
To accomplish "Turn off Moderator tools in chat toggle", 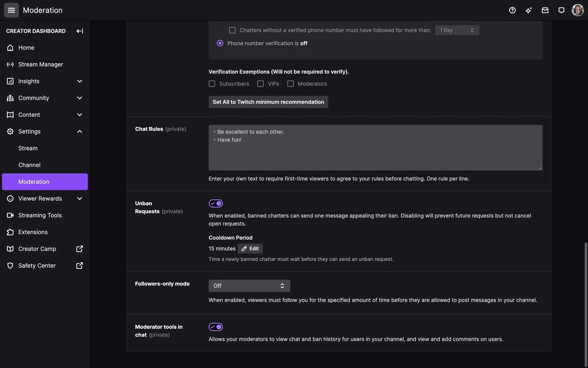I will (216, 327).
